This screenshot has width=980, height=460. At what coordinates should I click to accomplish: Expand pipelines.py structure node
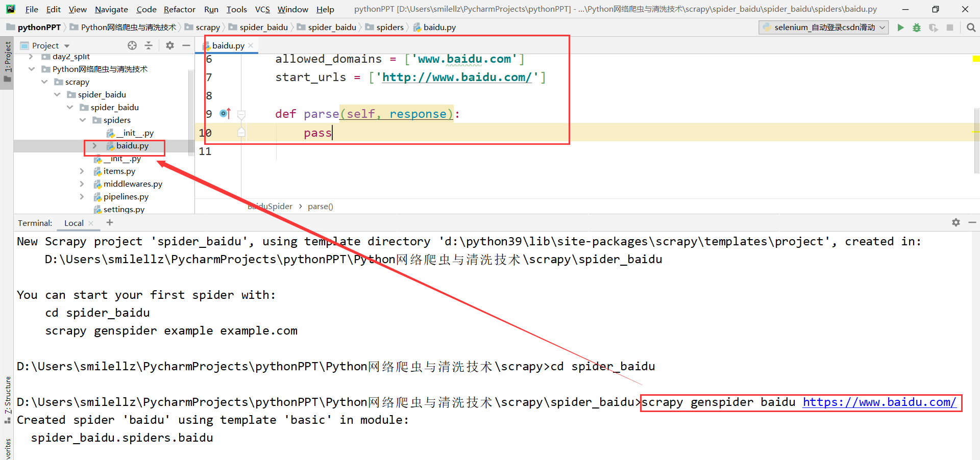[82, 196]
